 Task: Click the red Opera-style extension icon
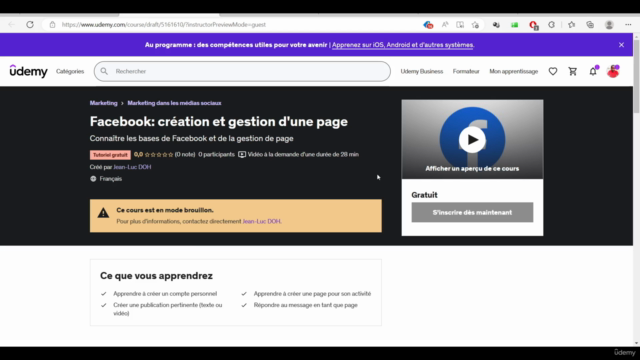(533, 25)
